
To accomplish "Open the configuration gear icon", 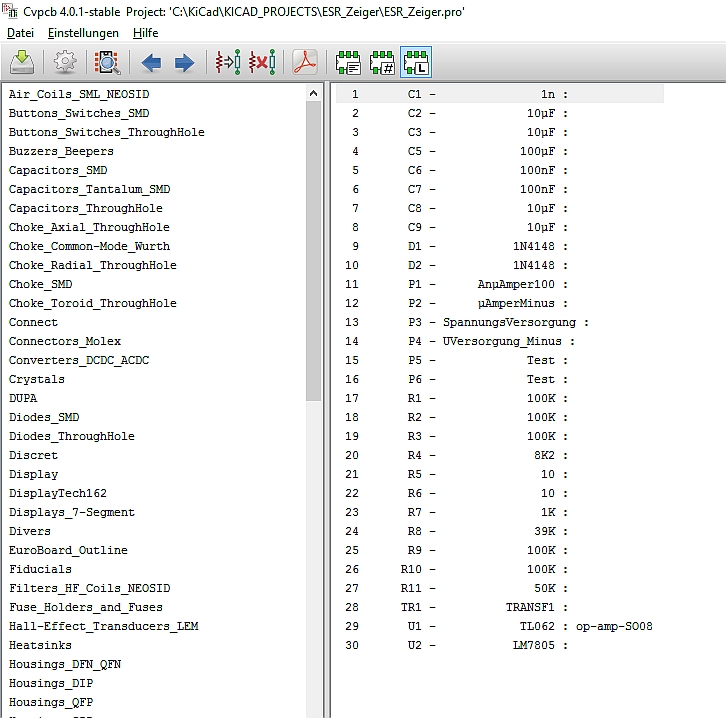I will (x=65, y=62).
